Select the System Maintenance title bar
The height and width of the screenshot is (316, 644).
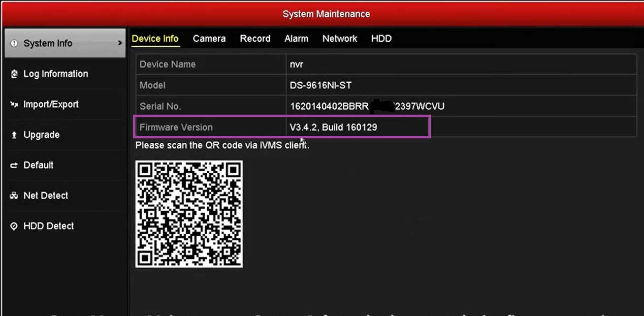coord(326,14)
